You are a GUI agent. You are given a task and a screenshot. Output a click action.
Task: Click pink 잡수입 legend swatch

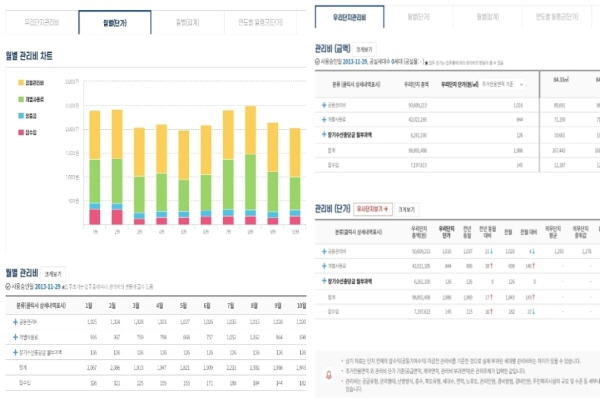point(21,132)
